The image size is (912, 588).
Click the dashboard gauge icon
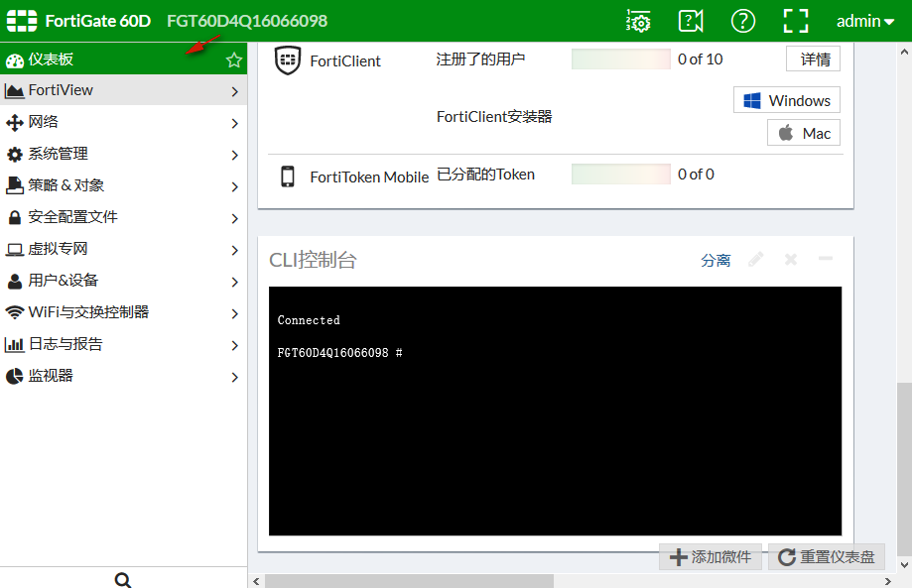click(15, 60)
